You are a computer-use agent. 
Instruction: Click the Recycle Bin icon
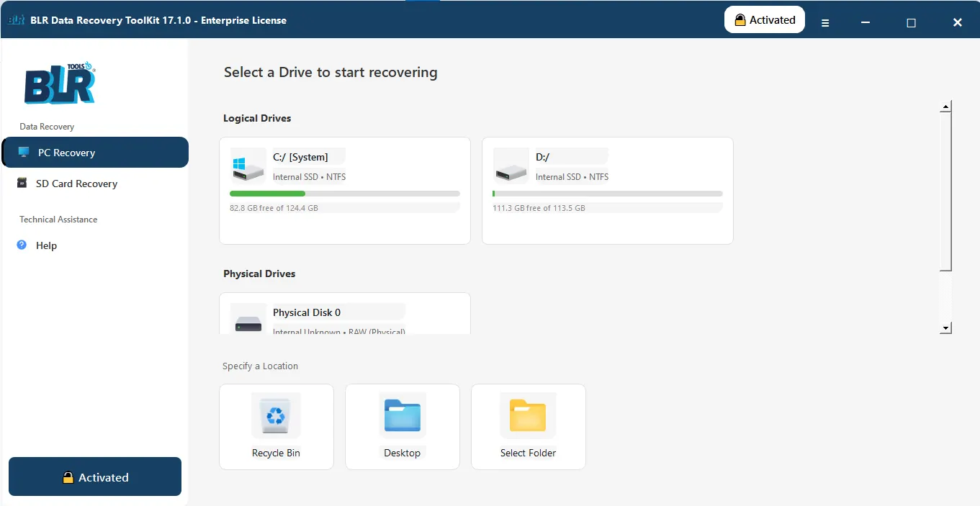click(276, 417)
